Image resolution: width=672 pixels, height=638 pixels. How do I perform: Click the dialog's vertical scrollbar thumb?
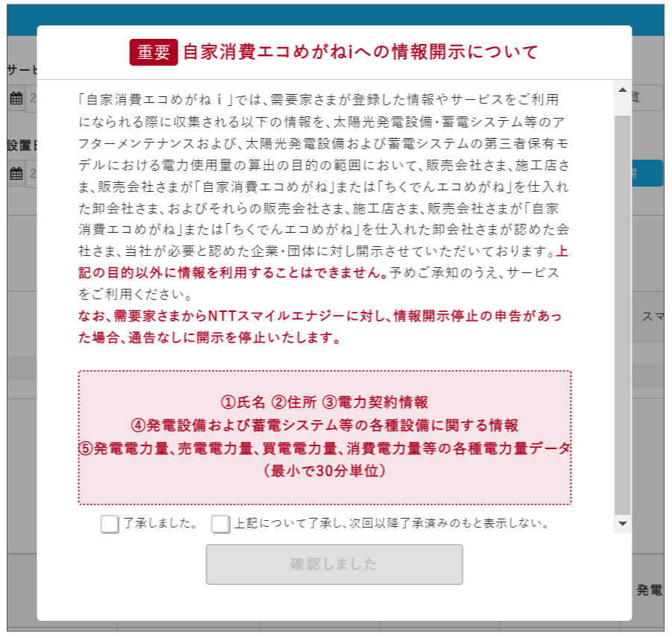pyautogui.click(x=622, y=315)
